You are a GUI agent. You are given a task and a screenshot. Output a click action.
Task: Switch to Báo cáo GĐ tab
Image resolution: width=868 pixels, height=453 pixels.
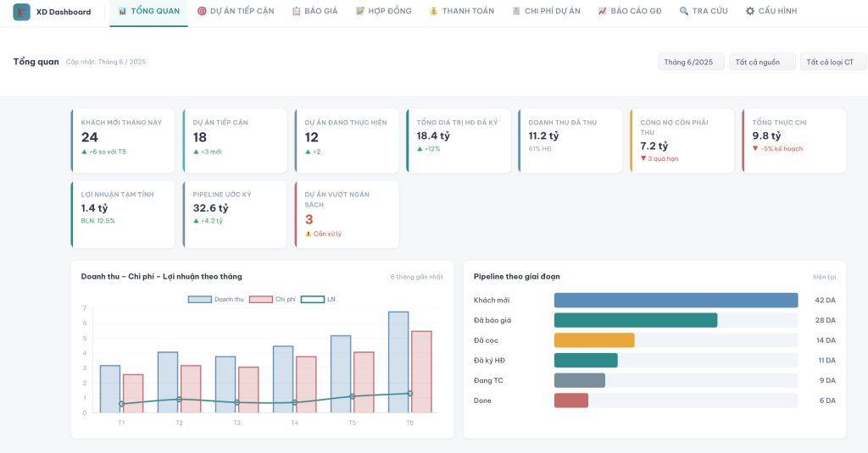630,13
